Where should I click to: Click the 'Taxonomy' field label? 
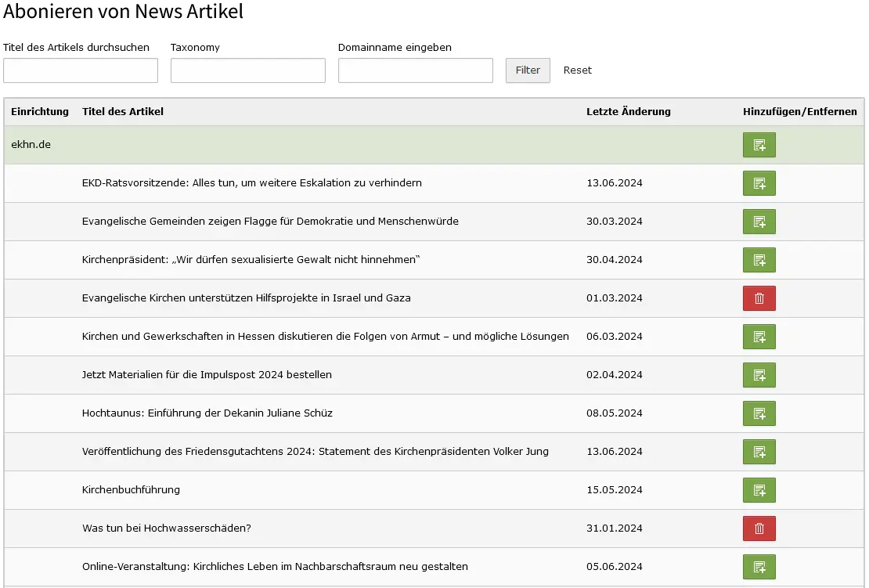click(195, 48)
